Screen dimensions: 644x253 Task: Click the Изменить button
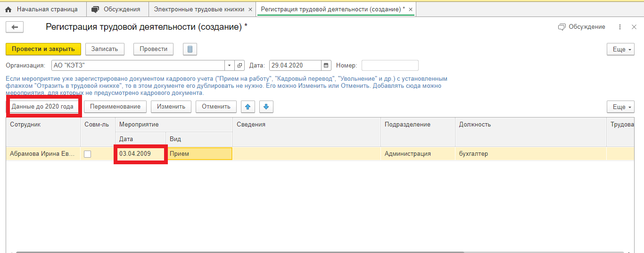click(171, 107)
